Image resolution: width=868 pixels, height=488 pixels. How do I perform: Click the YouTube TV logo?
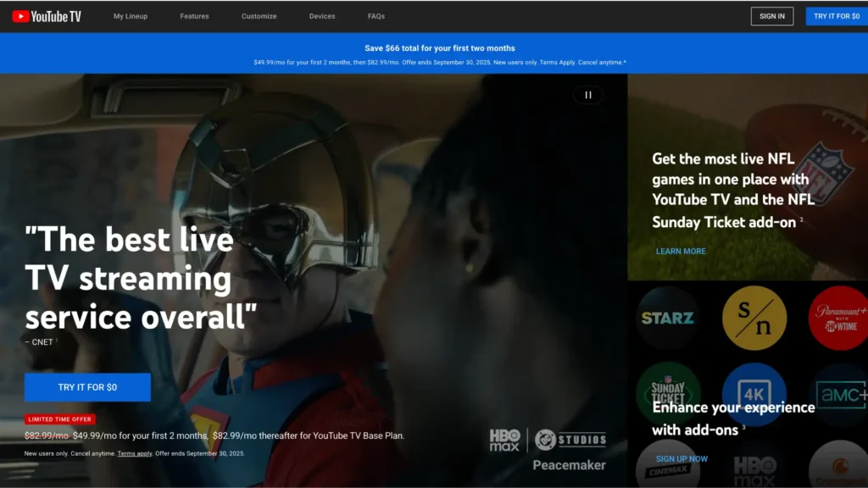click(47, 16)
